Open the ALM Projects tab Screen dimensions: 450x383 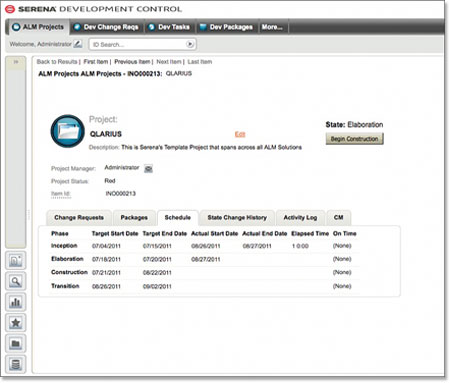(x=38, y=27)
